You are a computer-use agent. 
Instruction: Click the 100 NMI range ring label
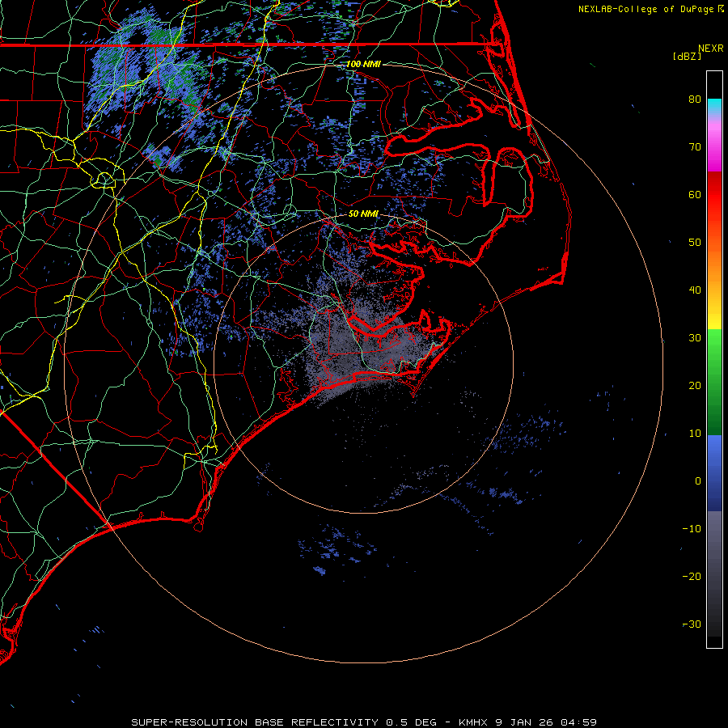click(363, 64)
